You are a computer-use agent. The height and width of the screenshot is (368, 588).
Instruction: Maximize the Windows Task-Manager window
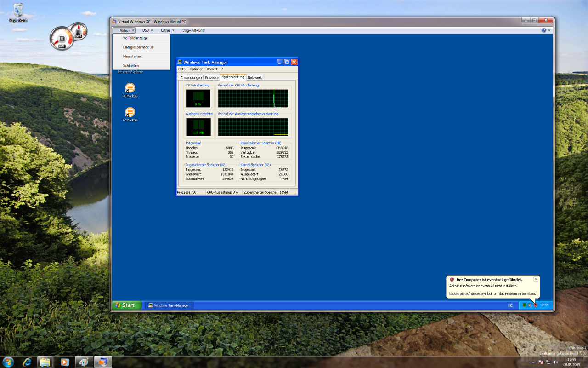pos(287,62)
